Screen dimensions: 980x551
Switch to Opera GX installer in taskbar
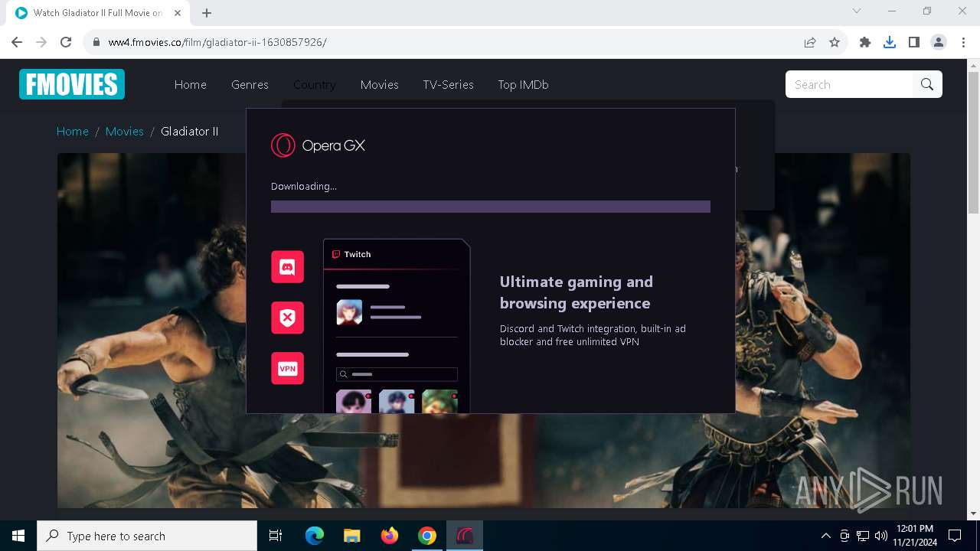[465, 536]
